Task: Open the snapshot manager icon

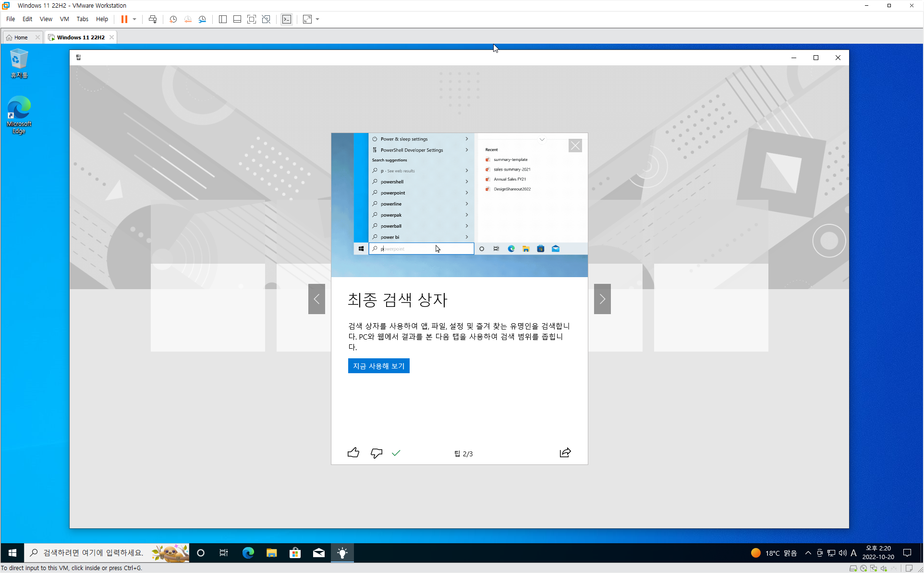Action: pos(202,19)
